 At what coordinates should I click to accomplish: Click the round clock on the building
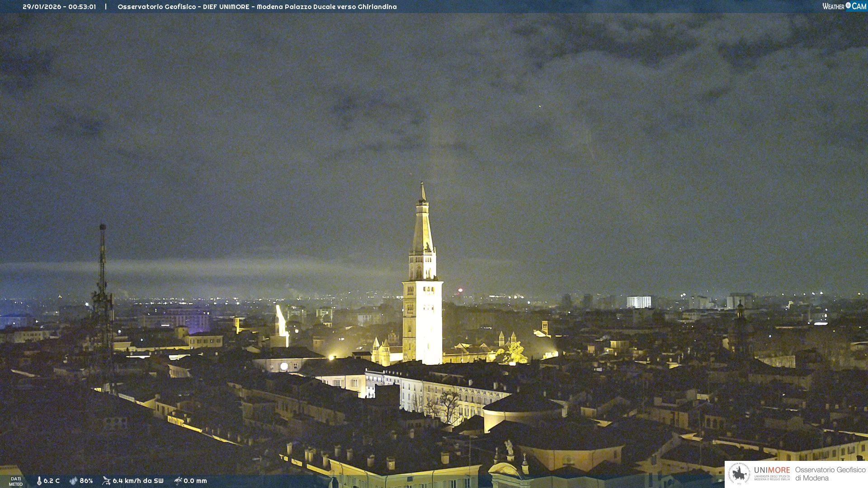pos(284,366)
